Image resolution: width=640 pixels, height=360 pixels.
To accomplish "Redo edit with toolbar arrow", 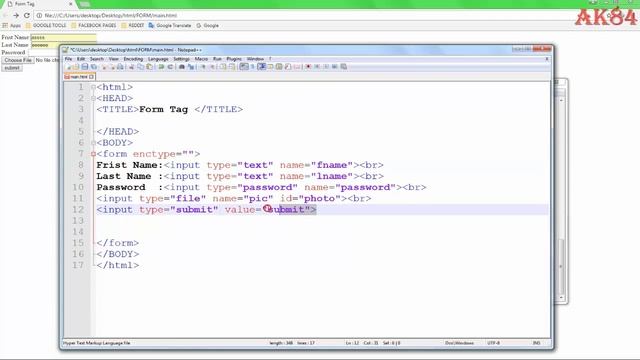I will pos(171,67).
